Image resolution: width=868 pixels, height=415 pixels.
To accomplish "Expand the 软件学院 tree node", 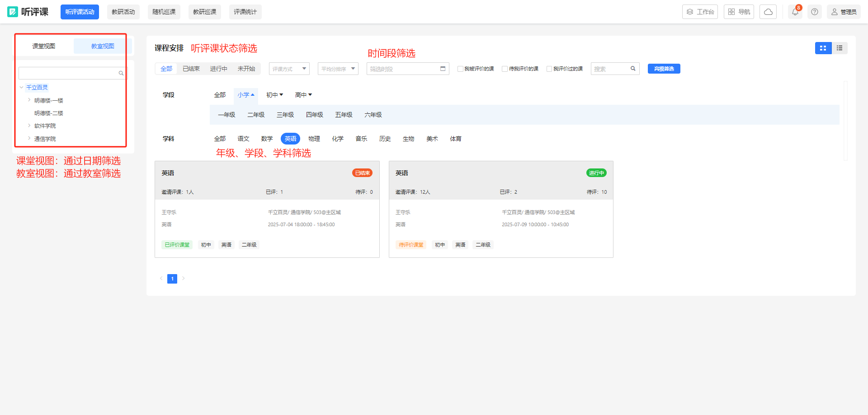I will (29, 126).
